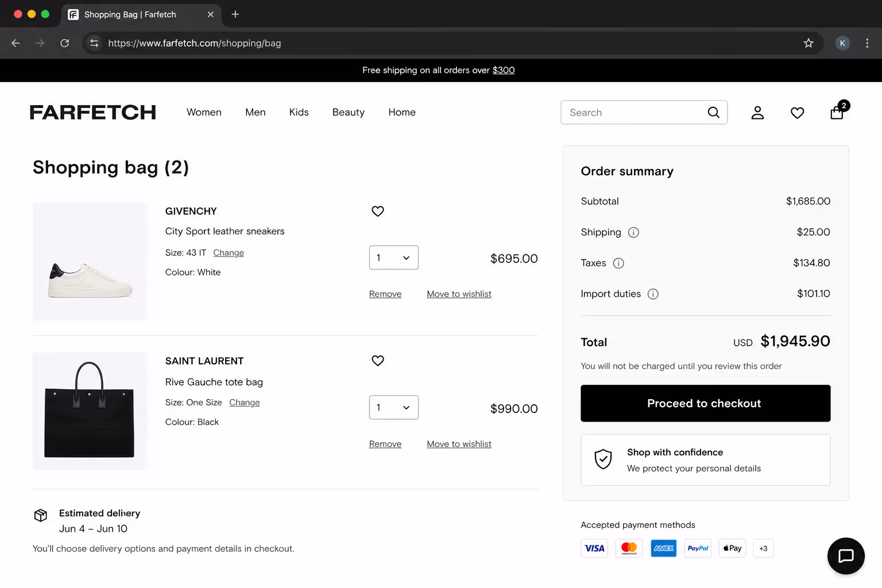Show the +3 more payment methods
The width and height of the screenshot is (882, 588).
tap(763, 548)
